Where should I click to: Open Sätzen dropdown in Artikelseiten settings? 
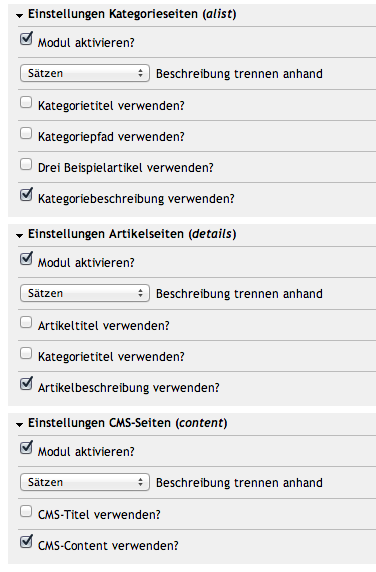(85, 293)
